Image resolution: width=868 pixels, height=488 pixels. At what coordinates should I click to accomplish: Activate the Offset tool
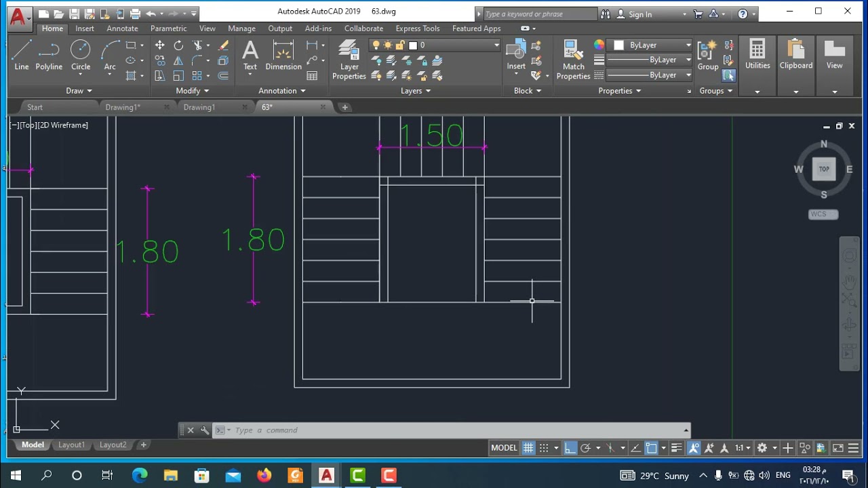click(223, 75)
